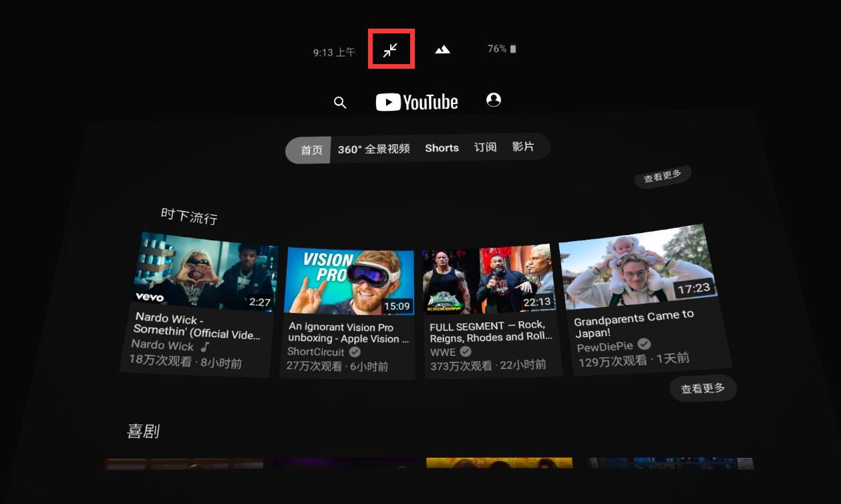The image size is (841, 504).
Task: Click the "27万次观看 · 6小时前" text
Action: pyautogui.click(x=337, y=366)
